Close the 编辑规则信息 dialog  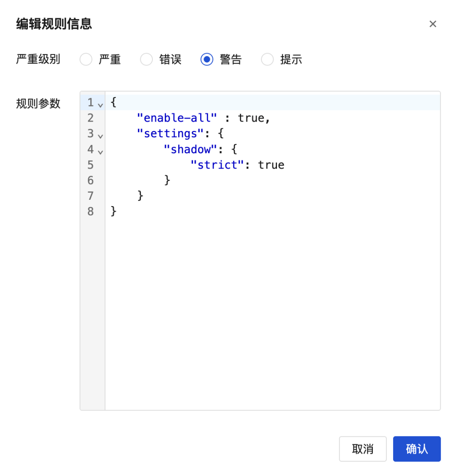click(x=433, y=24)
